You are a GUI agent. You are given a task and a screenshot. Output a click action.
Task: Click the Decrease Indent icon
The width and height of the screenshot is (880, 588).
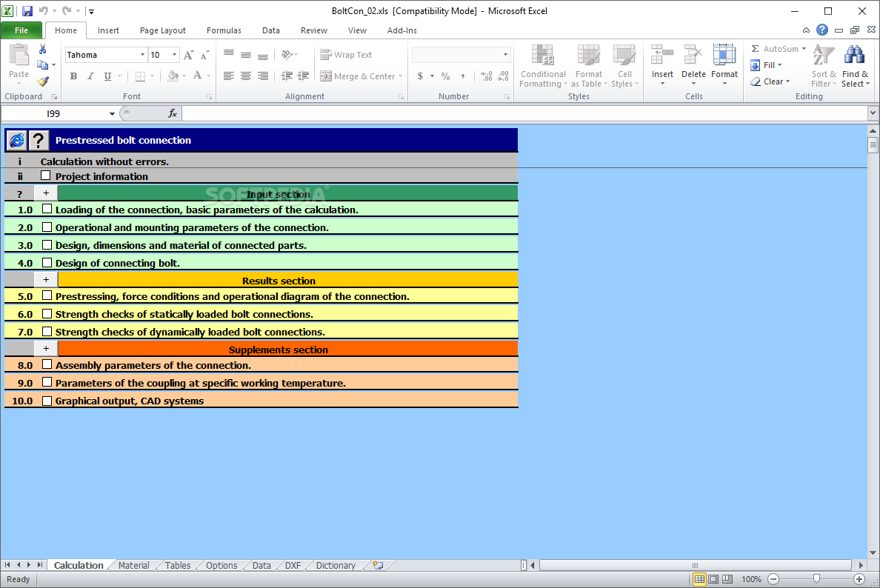point(287,76)
